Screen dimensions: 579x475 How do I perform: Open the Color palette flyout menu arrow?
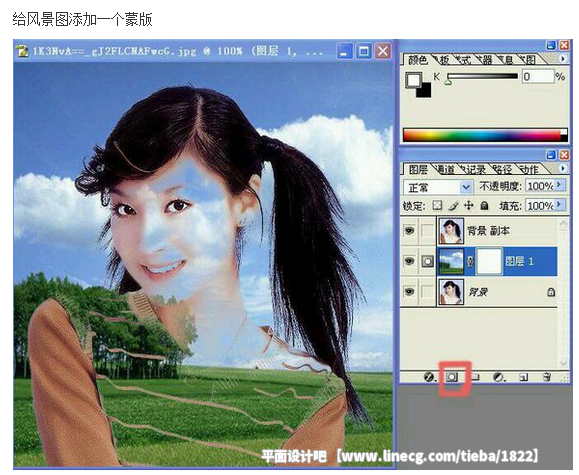tap(562, 59)
